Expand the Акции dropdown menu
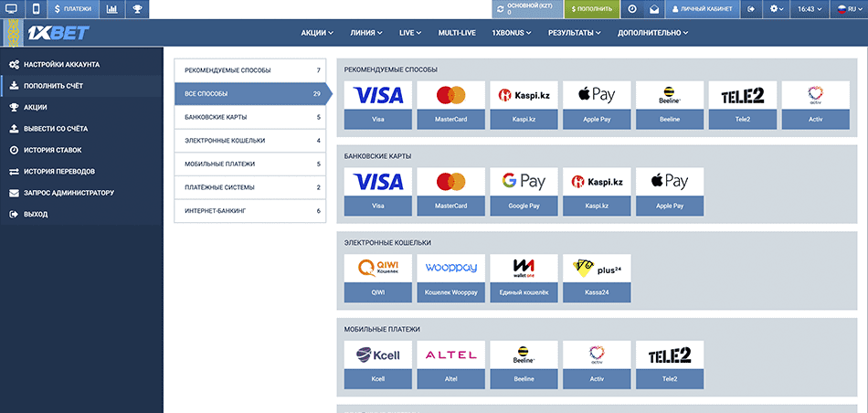Screen dimensions: 868x413 (317, 33)
